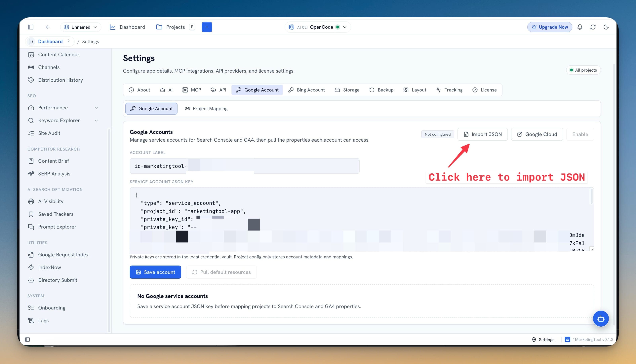Click the JSON key textarea scrollbar
The image size is (636, 364).
(x=591, y=197)
